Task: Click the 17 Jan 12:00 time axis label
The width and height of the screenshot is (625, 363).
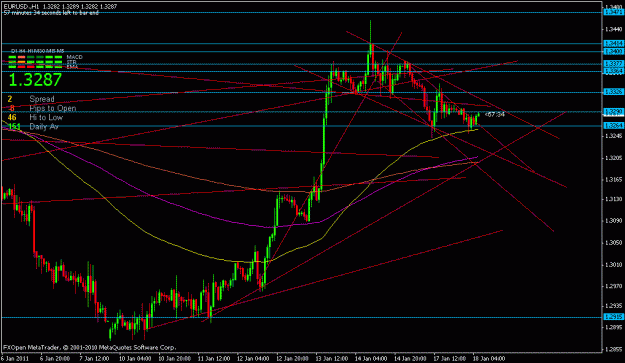Action: [x=450, y=359]
